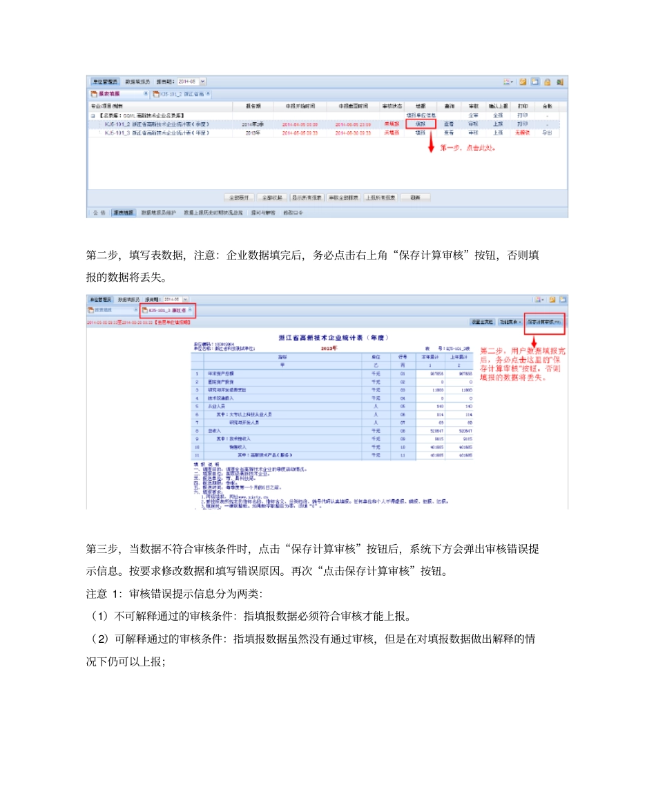Click the 全部收起 button
The width and height of the screenshot is (656, 812).
(x=272, y=197)
